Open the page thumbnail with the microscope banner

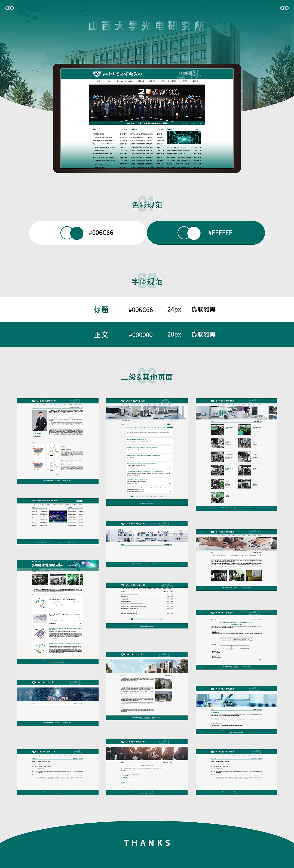point(236,710)
